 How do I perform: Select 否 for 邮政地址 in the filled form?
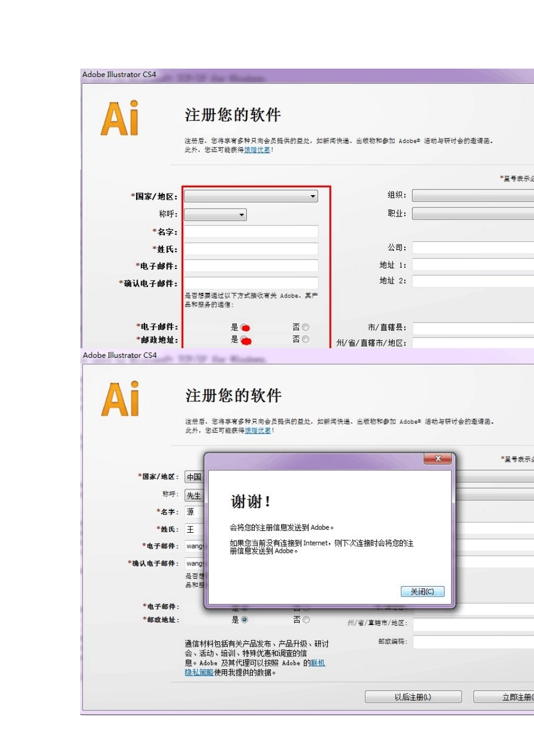(306, 620)
